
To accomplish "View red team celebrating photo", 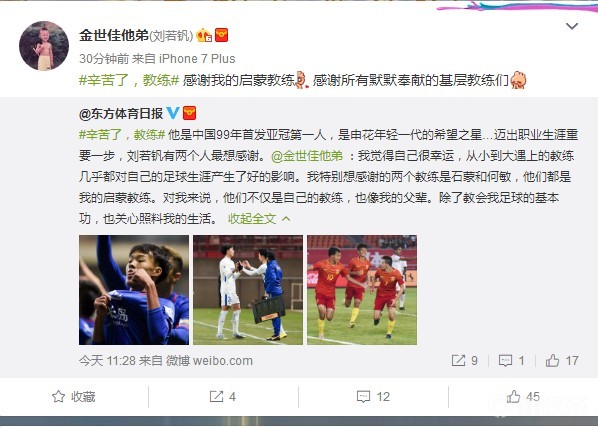I will coord(362,290).
